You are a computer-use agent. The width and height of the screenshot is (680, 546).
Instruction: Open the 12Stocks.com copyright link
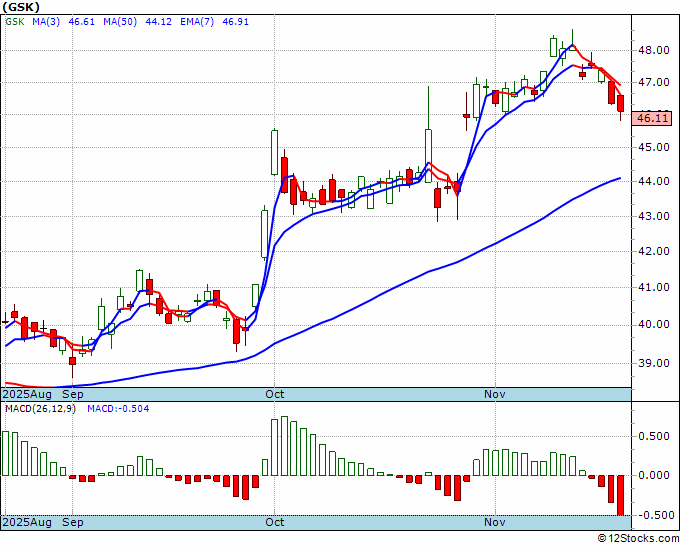(638, 539)
